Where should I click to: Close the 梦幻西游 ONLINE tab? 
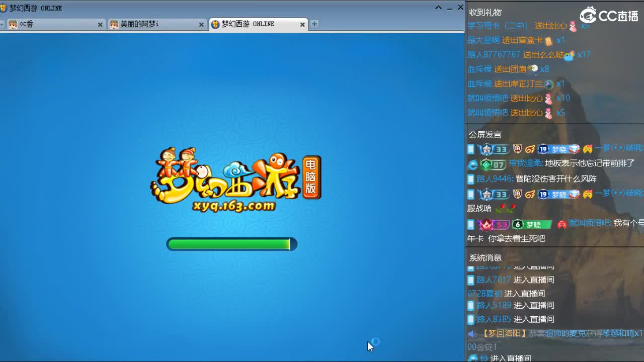pyautogui.click(x=302, y=24)
